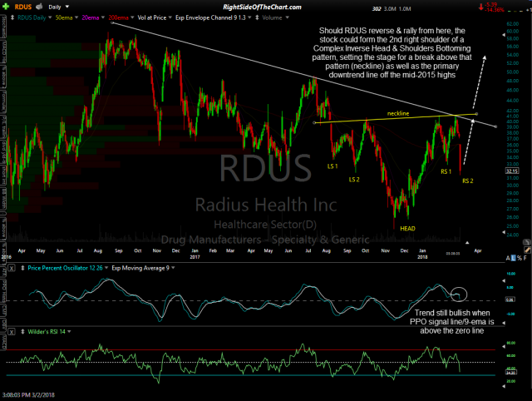
Task: Click the yellow neckline right endpoint handle
Action: 476,114
